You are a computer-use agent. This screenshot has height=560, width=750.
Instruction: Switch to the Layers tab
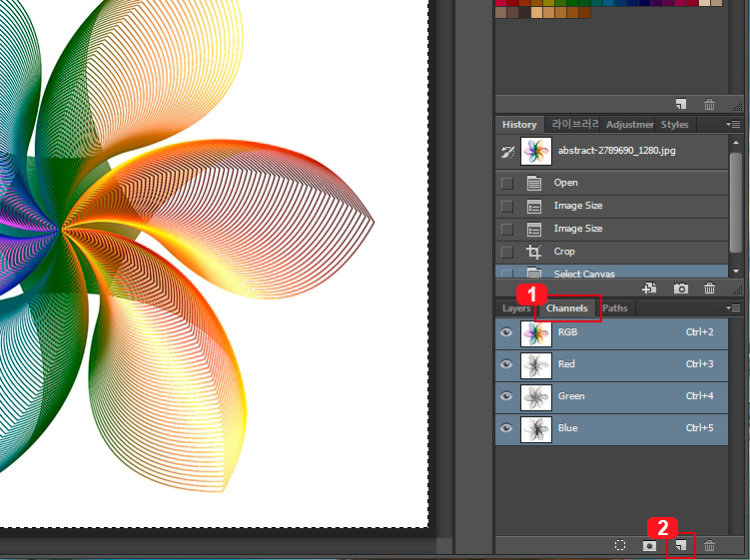[x=516, y=308]
